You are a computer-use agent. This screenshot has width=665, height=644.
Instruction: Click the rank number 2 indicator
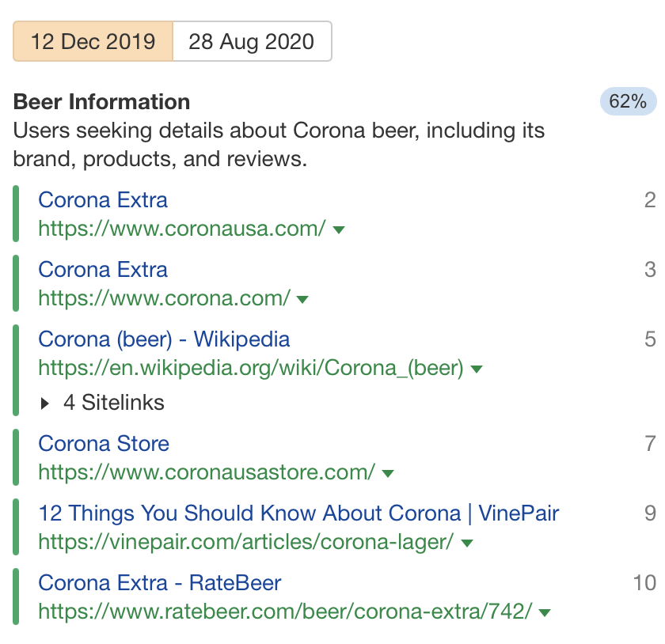(x=651, y=200)
